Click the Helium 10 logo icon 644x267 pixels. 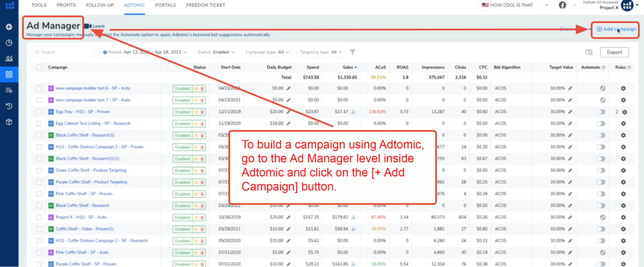tap(9, 5)
